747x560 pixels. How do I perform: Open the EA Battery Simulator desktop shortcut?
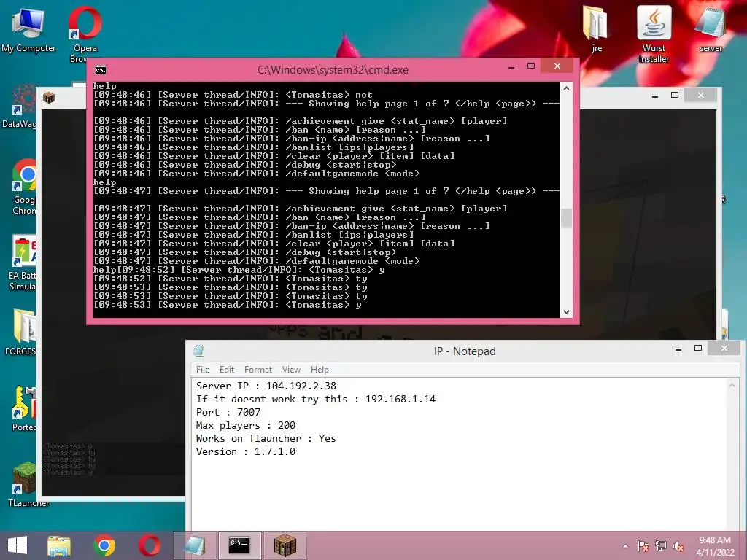coord(23,262)
